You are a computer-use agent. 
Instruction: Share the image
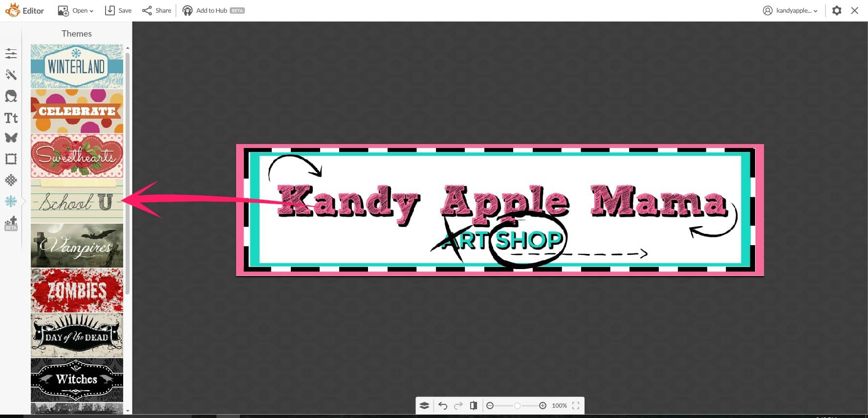[156, 10]
